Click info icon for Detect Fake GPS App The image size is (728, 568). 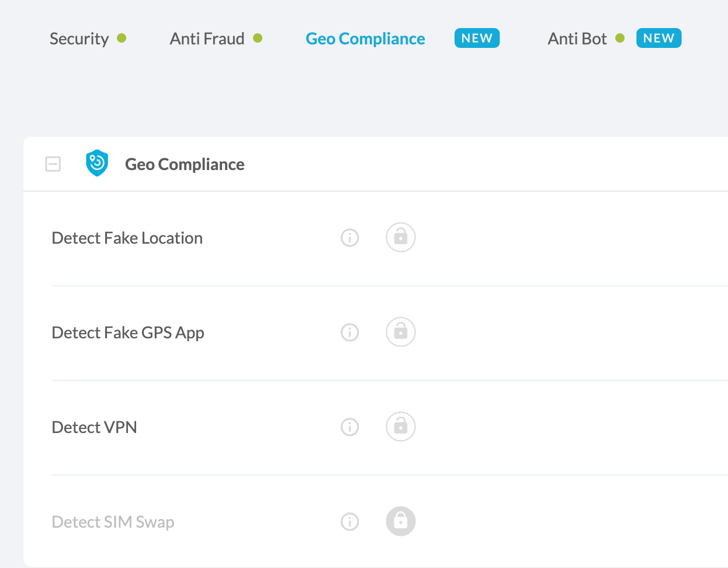[x=349, y=333]
